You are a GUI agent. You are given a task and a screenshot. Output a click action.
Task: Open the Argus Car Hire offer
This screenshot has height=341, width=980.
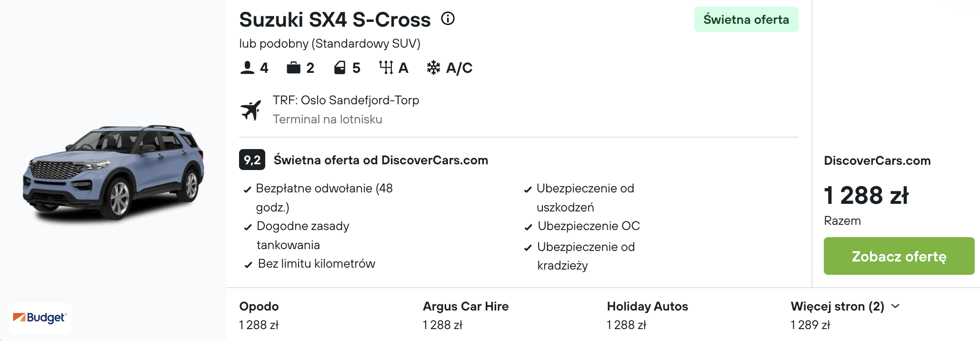point(465,315)
